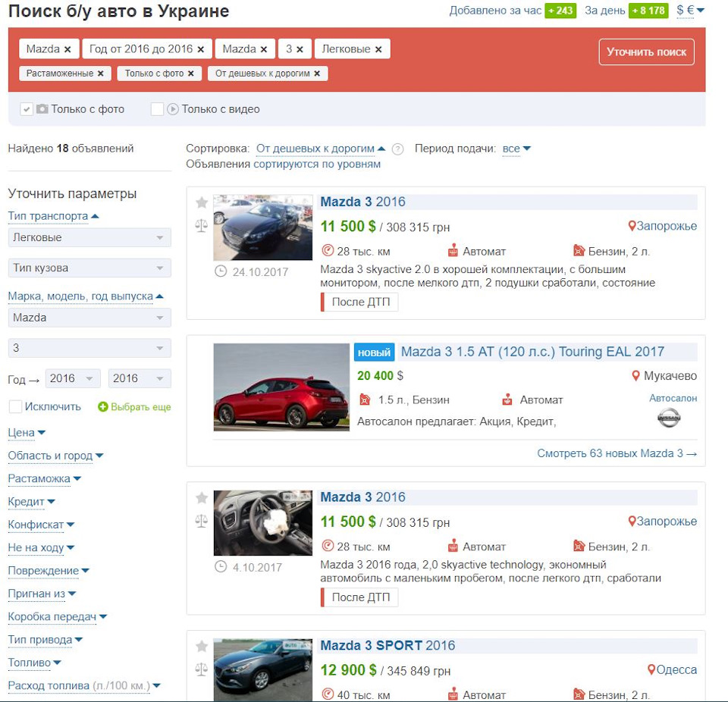Open the red Mazda 3 Touring thumbnail
This screenshot has width=728, height=702.
click(x=281, y=387)
